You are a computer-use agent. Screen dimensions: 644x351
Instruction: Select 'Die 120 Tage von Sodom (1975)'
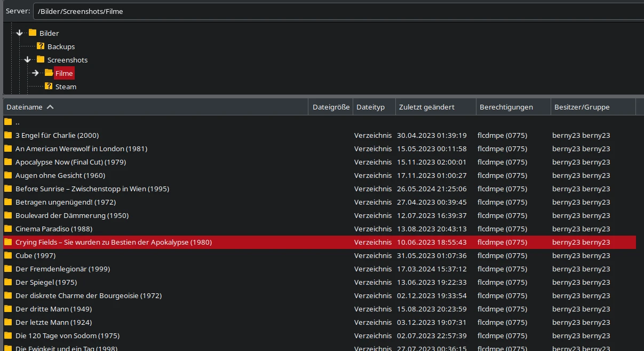(x=68, y=336)
